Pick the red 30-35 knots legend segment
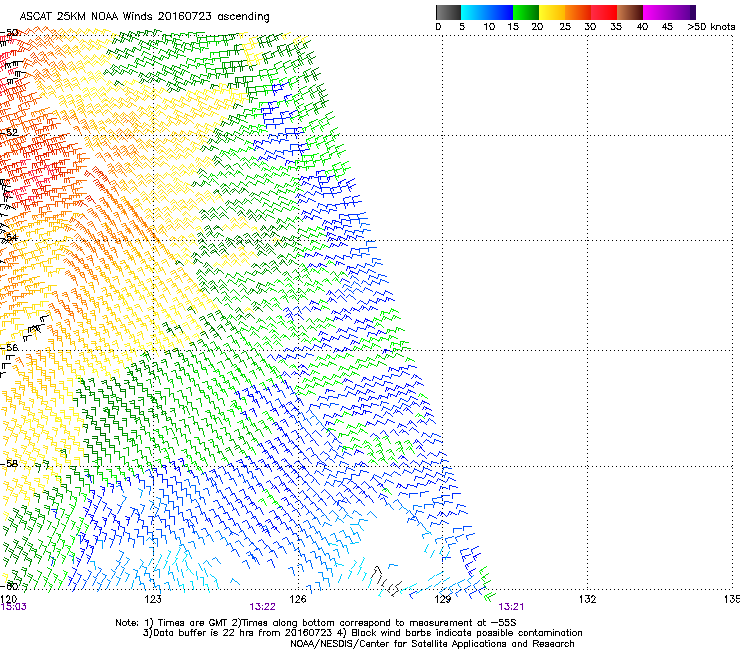Viewport: 740px width, 650px height. pos(604,12)
